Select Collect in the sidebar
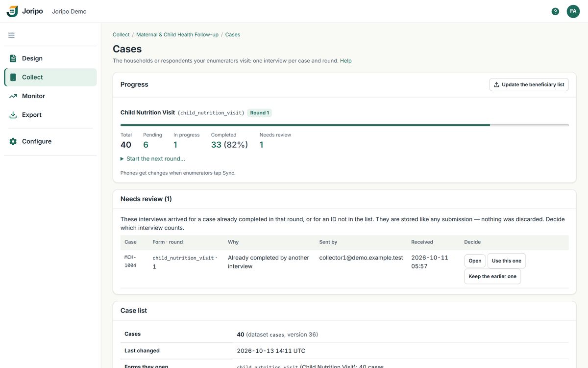The image size is (588, 368). [x=50, y=77]
